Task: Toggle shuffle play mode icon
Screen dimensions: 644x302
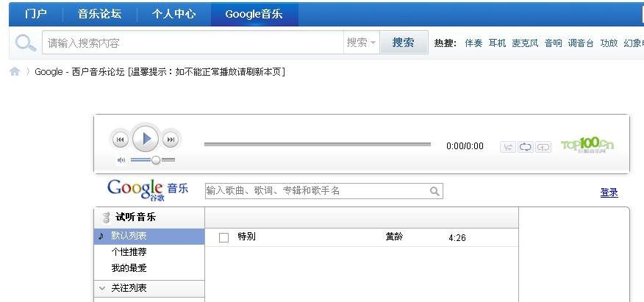Action: [x=508, y=147]
